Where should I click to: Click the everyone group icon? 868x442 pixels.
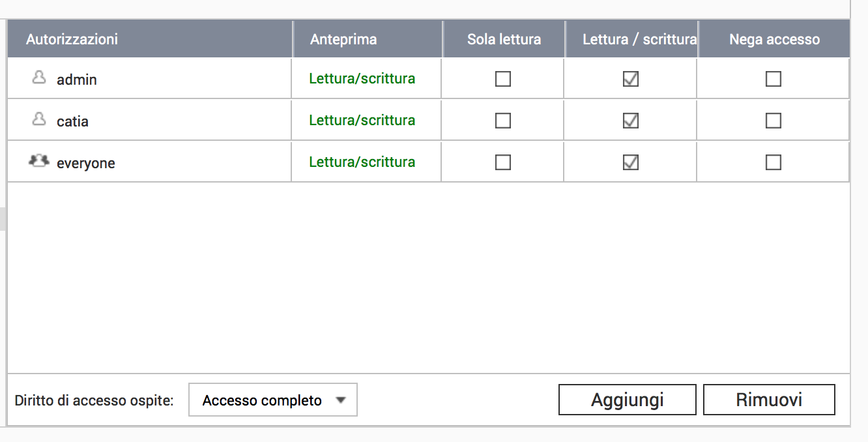coord(39,162)
